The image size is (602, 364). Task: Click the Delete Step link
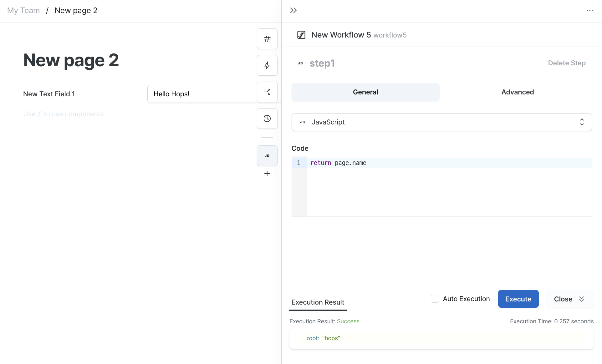[567, 63]
